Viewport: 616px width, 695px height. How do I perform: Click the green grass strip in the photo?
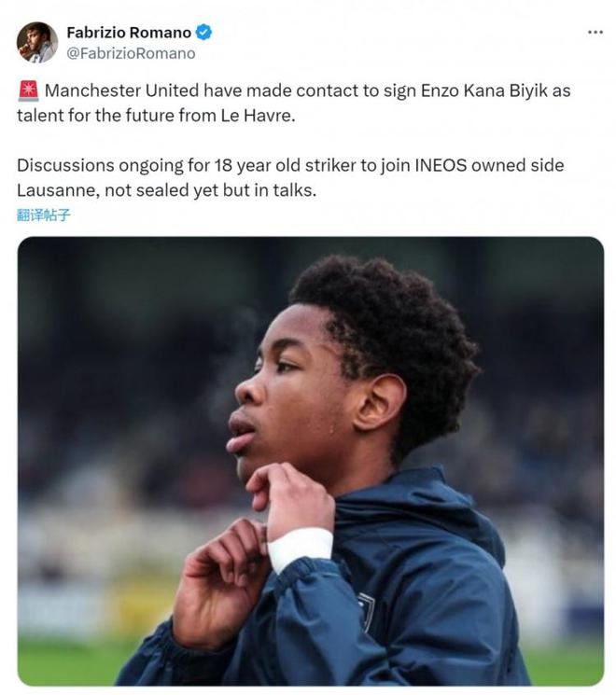point(75,664)
